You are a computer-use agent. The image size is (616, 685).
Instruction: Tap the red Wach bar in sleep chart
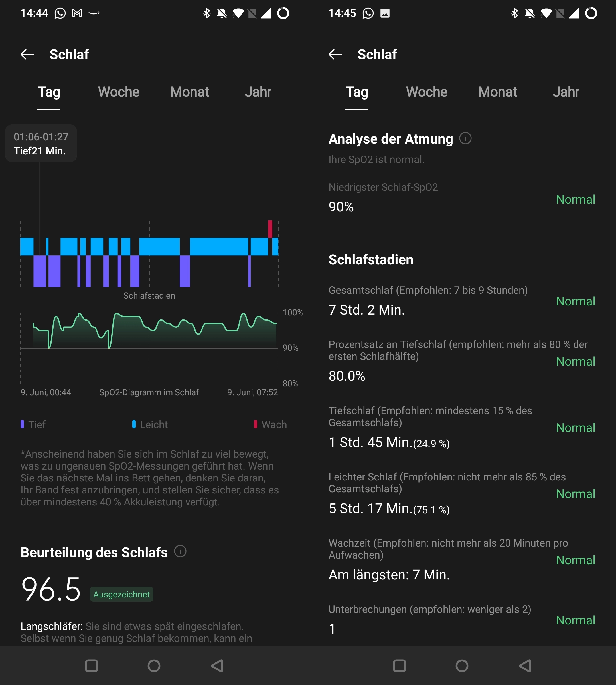pos(270,229)
